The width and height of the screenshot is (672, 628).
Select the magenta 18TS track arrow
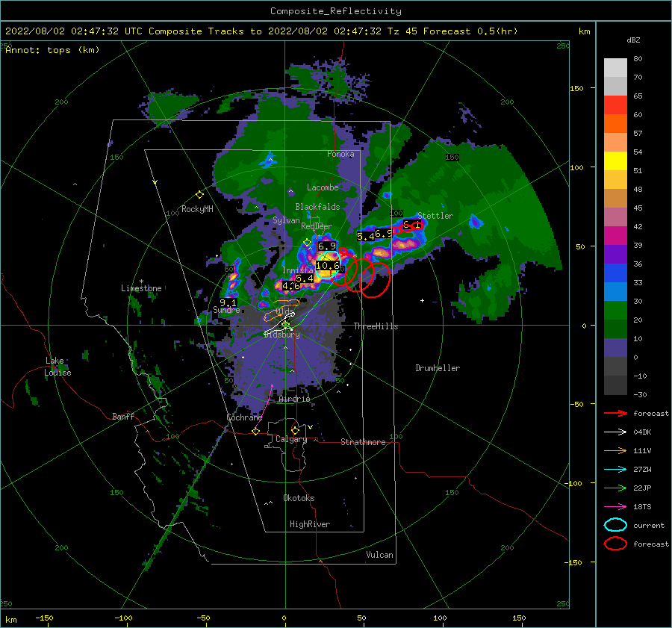tap(615, 507)
